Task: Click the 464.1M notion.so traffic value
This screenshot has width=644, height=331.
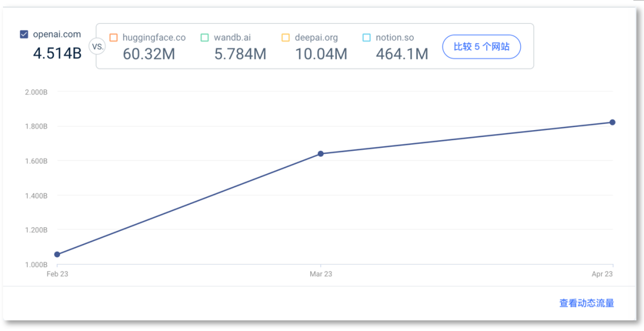Action: pos(402,54)
